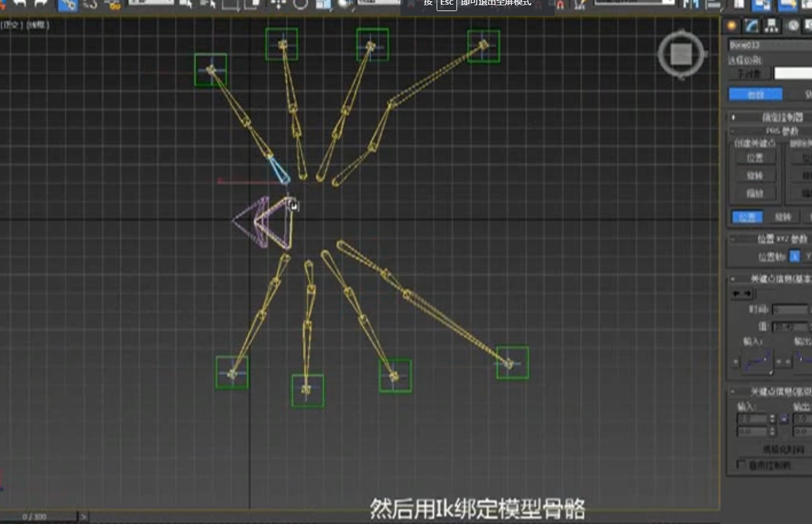Enable the 自由控制柄 checkbox
Viewport: 812px width, 524px height.
741,464
